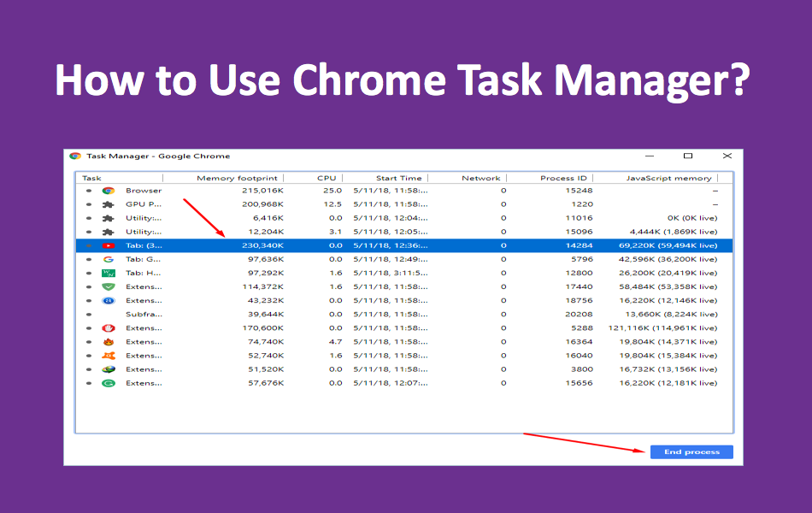The height and width of the screenshot is (513, 812).
Task: Click the orange extension icon in the 52,740K row
Action: click(109, 356)
